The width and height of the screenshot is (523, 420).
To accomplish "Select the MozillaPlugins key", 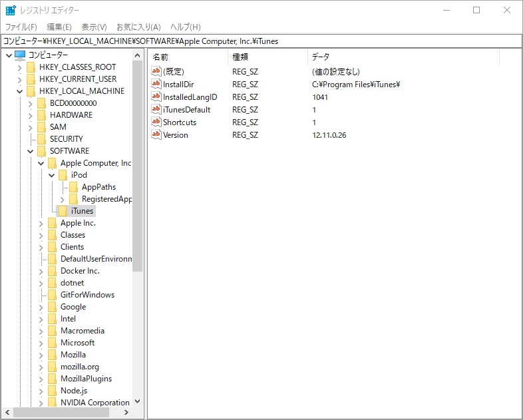I will click(86, 379).
